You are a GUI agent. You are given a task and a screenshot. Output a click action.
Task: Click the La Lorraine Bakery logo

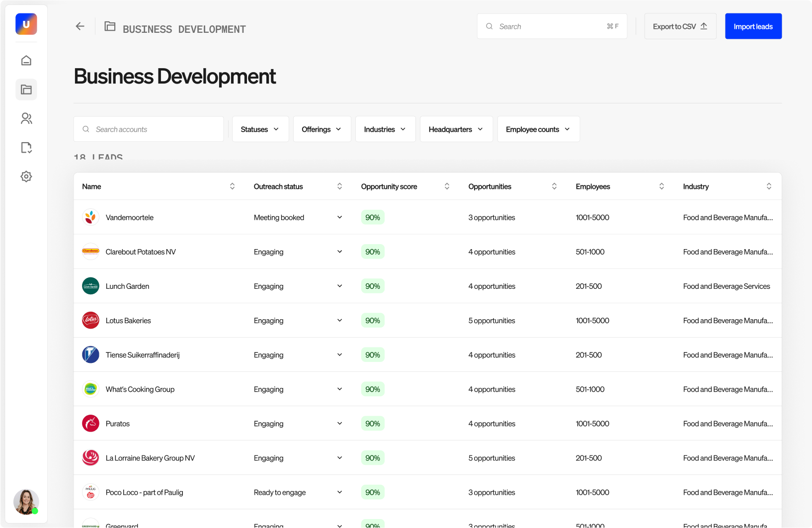(90, 457)
